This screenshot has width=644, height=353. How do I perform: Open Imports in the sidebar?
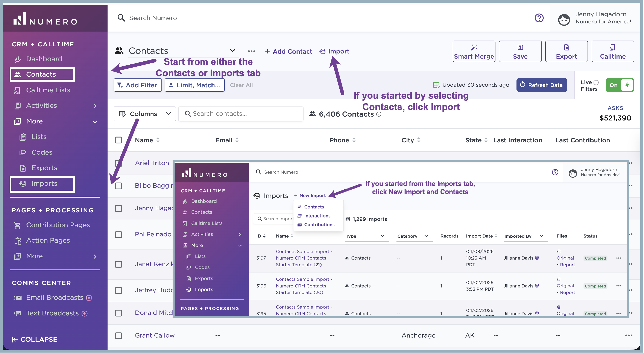point(44,184)
